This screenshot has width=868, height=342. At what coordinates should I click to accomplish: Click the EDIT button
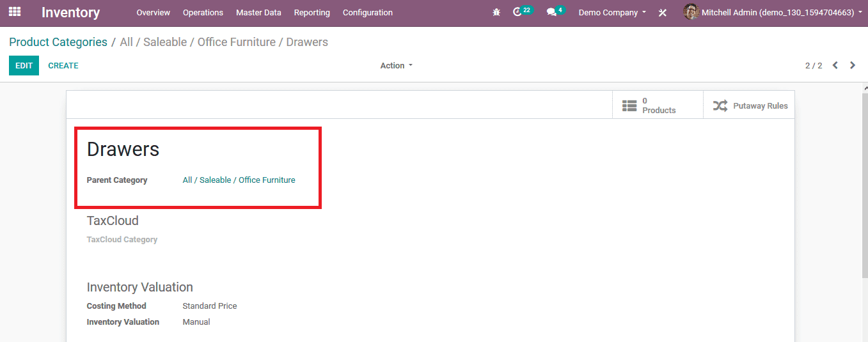point(24,65)
